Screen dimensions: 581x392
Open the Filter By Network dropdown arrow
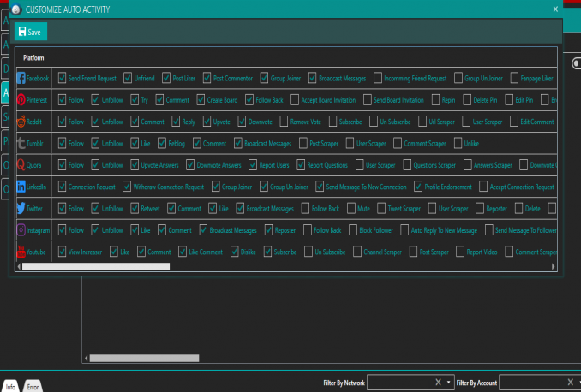(448, 382)
